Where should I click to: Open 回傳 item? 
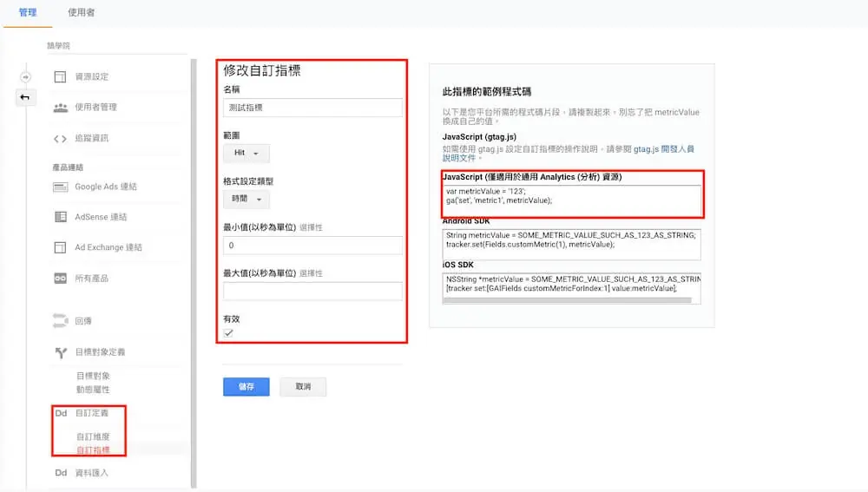(x=83, y=321)
